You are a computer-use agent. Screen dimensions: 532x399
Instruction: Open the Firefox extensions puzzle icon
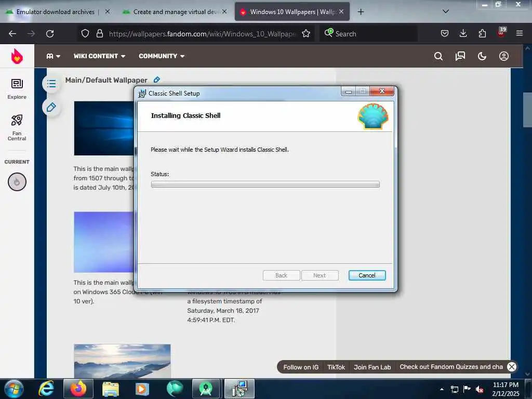point(482,34)
